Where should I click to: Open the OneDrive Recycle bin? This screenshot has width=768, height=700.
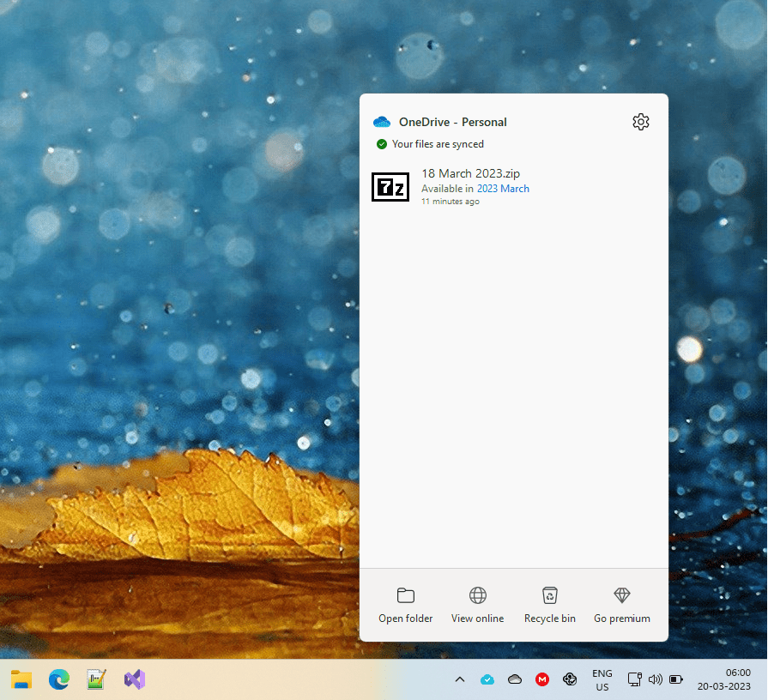(549, 605)
